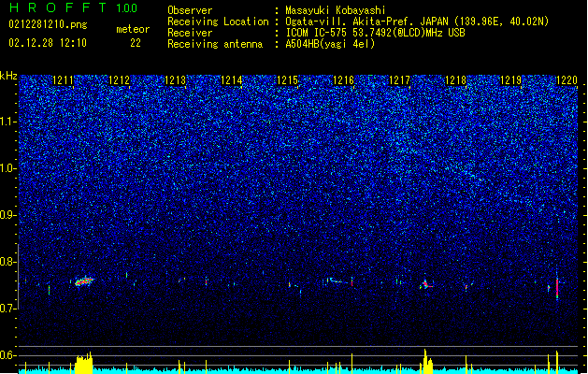Screen dimensions: 588x374
Task: Click the HROFFT 1.0.0 title text
Action: 74,7
